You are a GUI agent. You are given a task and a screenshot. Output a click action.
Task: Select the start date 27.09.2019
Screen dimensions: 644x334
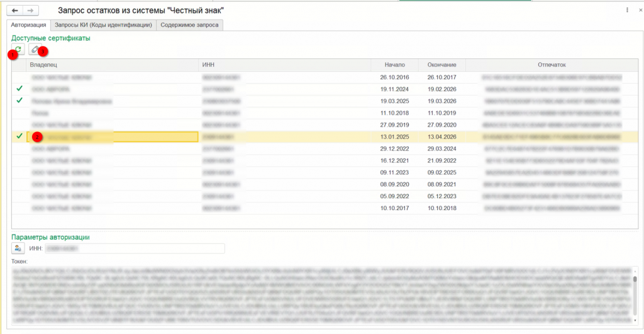click(395, 125)
